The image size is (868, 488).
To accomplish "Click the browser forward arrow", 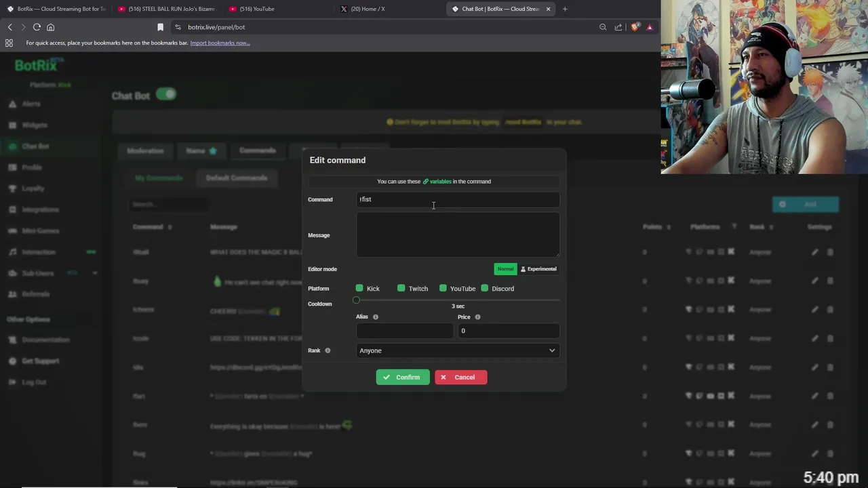I will click(x=22, y=27).
